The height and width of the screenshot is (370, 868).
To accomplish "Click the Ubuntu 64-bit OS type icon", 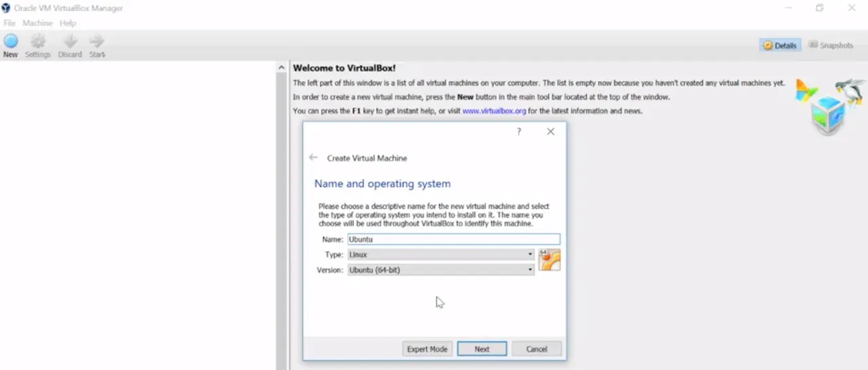I will 549,260.
